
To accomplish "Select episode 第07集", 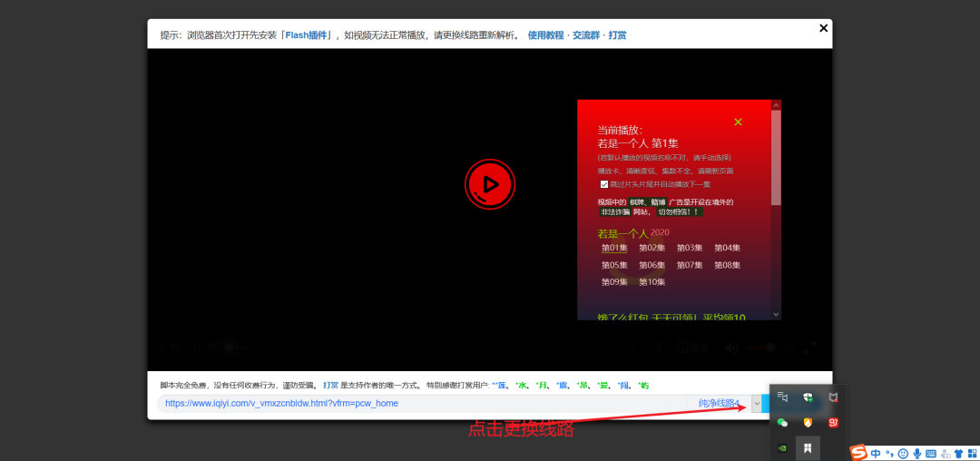I will point(690,265).
